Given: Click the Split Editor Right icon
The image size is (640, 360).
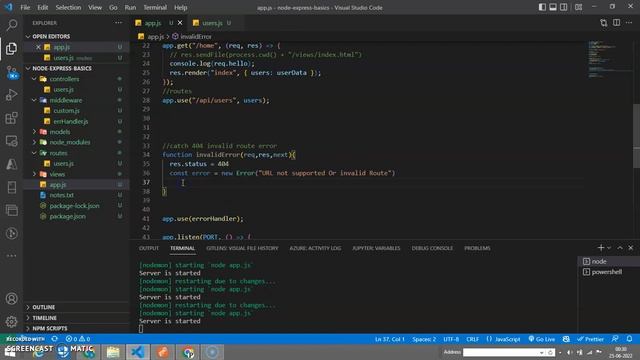Looking at the screenshot, I should click(616, 23).
